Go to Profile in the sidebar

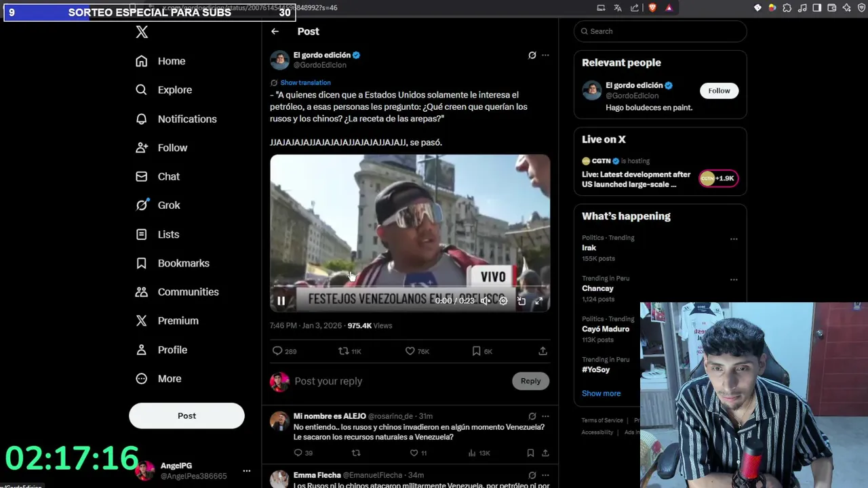(161, 350)
